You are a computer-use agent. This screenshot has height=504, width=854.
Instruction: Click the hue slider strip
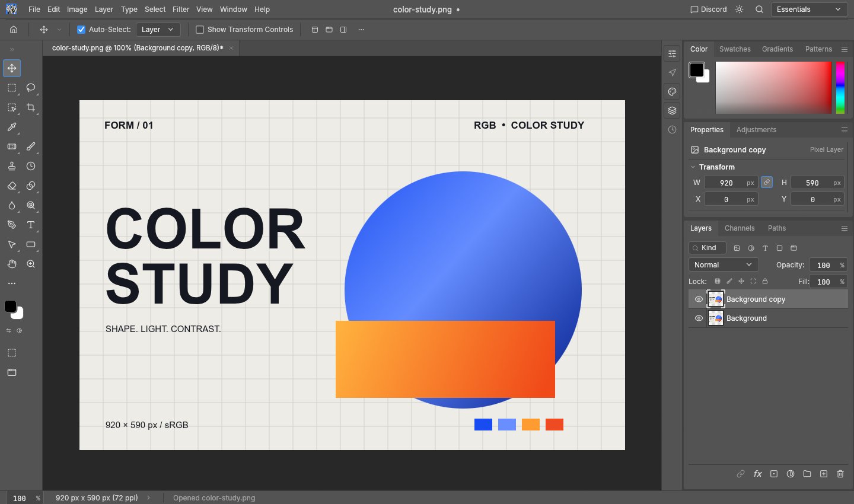840,88
